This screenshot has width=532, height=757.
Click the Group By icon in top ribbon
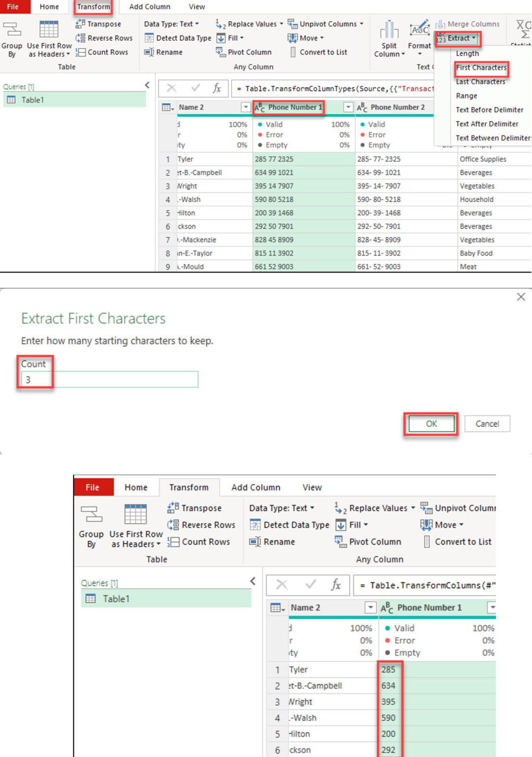pyautogui.click(x=12, y=31)
